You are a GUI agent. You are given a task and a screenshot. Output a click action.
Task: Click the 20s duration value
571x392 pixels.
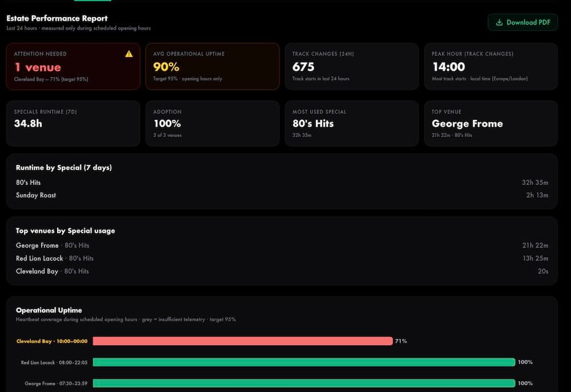click(x=543, y=271)
